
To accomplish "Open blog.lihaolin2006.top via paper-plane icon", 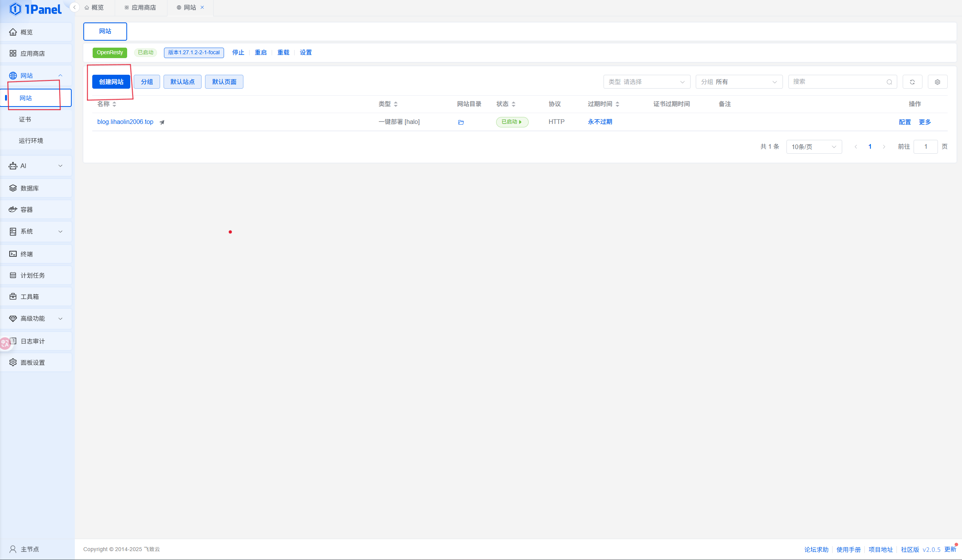I will 162,122.
